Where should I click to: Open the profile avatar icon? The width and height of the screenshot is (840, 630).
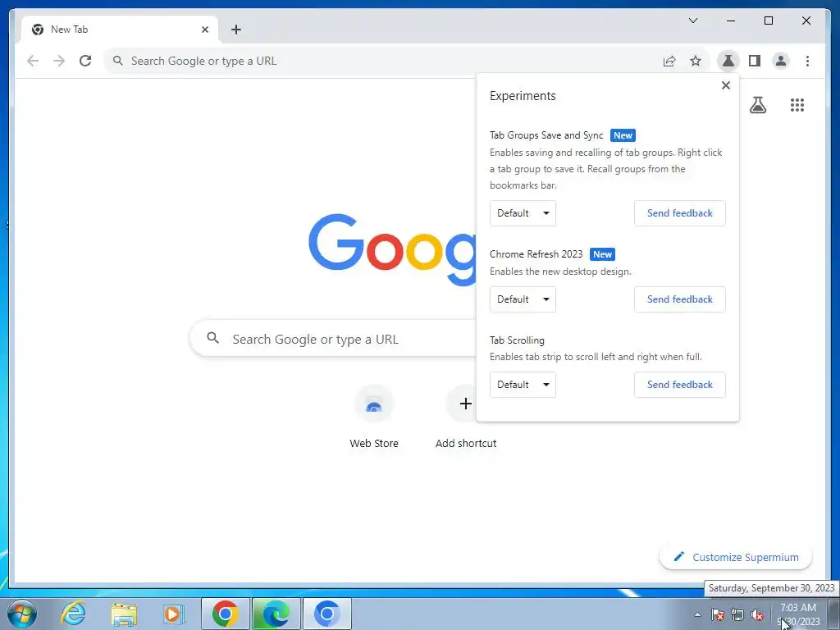point(781,61)
